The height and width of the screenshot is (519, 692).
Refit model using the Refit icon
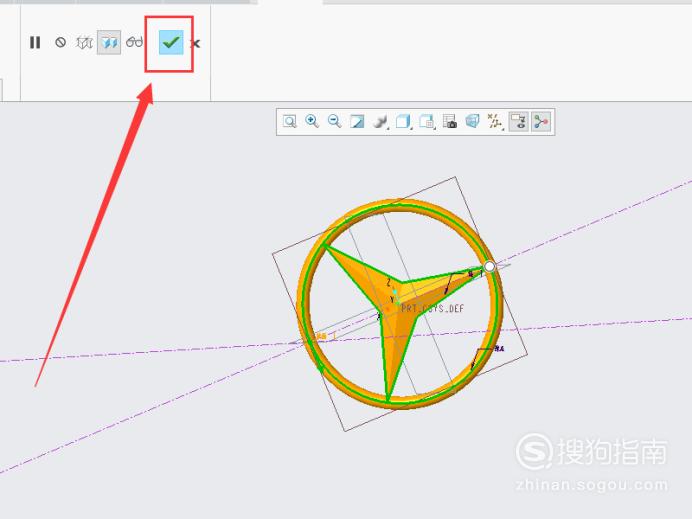click(x=290, y=121)
